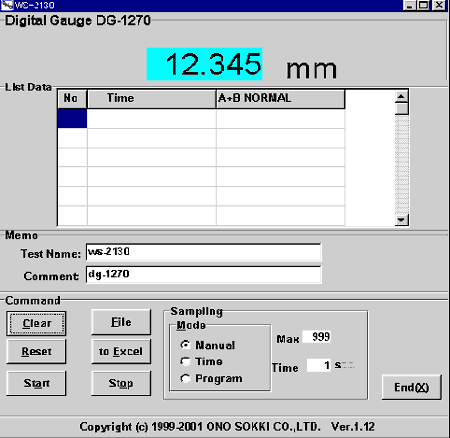Click the Max samples field showing 999
This screenshot has width=450, height=438.
tap(317, 337)
